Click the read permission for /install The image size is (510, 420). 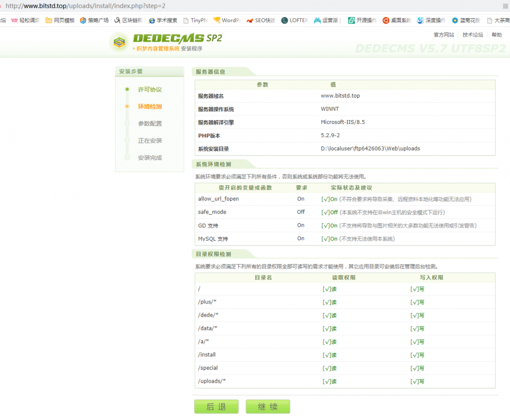(330, 355)
